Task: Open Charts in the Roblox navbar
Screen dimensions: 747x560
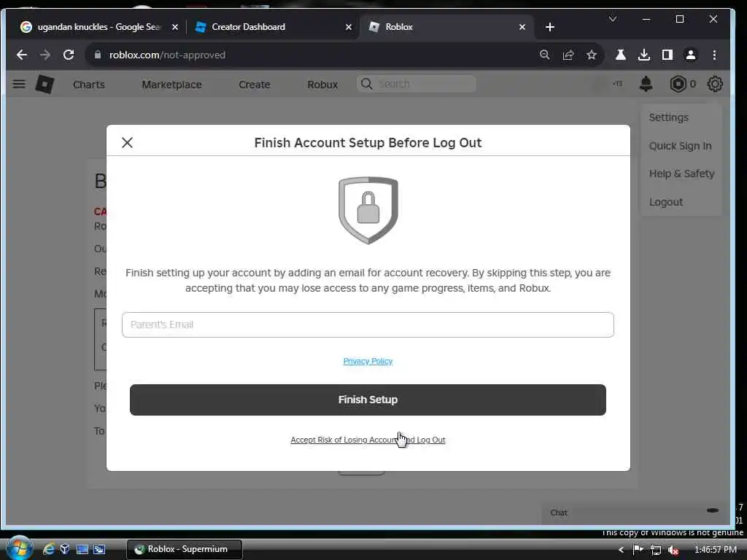Action: 88,85
